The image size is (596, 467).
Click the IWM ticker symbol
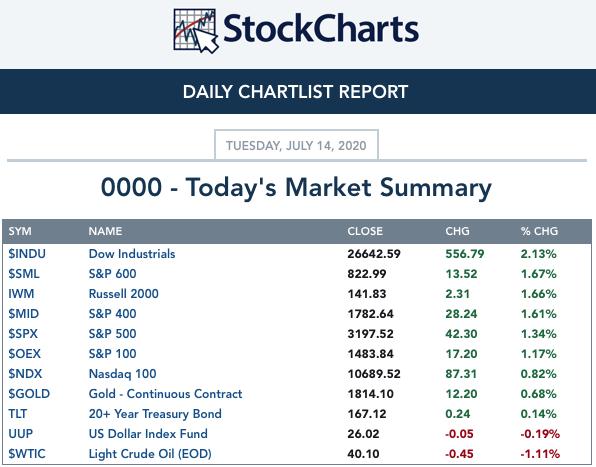click(21, 294)
